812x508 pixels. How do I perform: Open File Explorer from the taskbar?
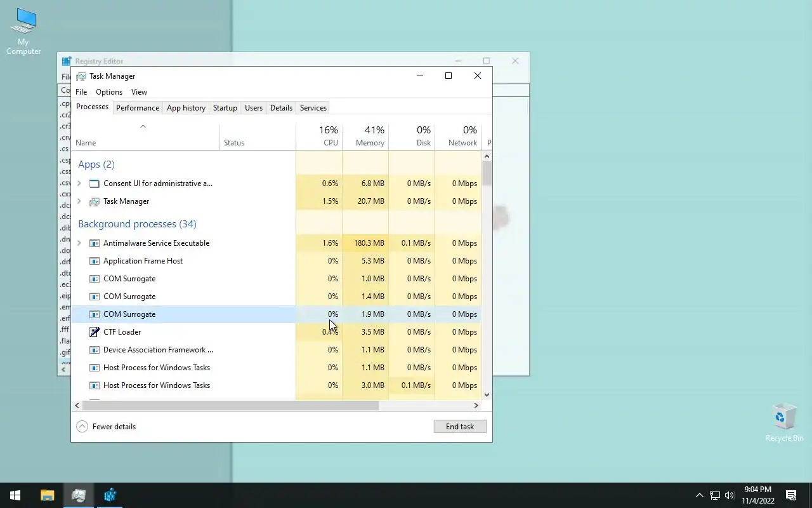coord(47,495)
